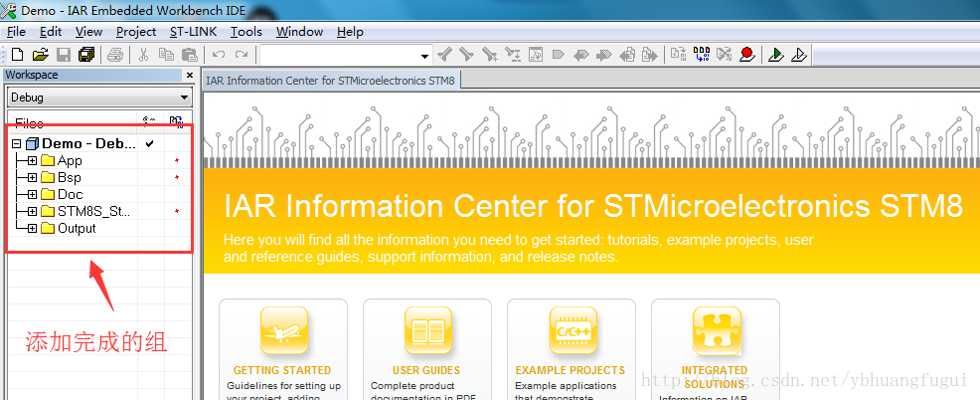Open the EXAMPLE PROJECTS link
The height and width of the screenshot is (400, 980).
[x=570, y=370]
